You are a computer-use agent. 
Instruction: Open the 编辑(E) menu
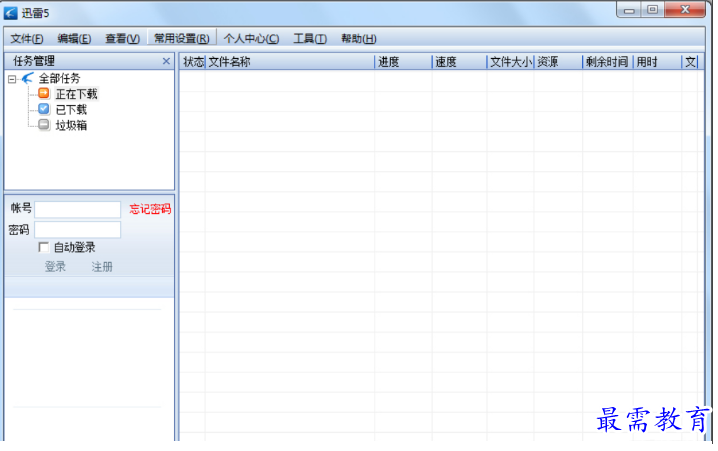[x=74, y=39]
